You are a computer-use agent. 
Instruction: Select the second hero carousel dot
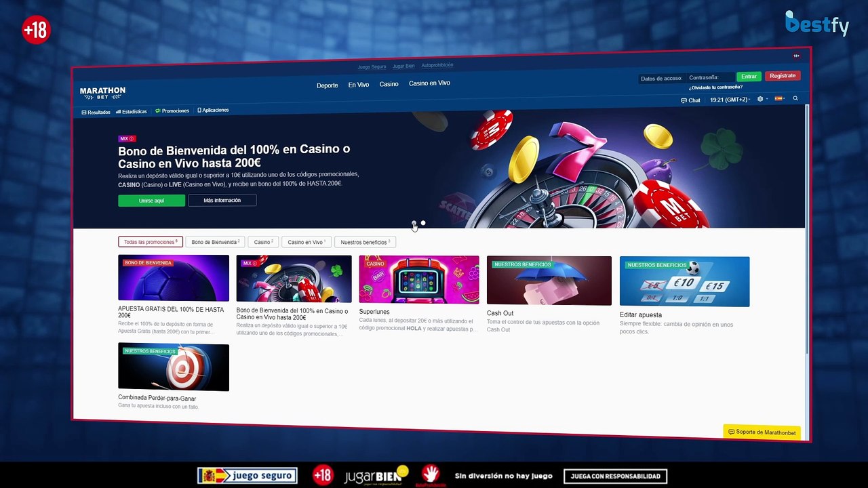point(423,222)
